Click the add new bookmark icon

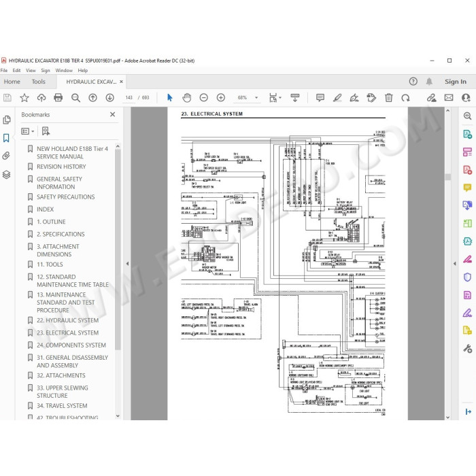click(46, 131)
